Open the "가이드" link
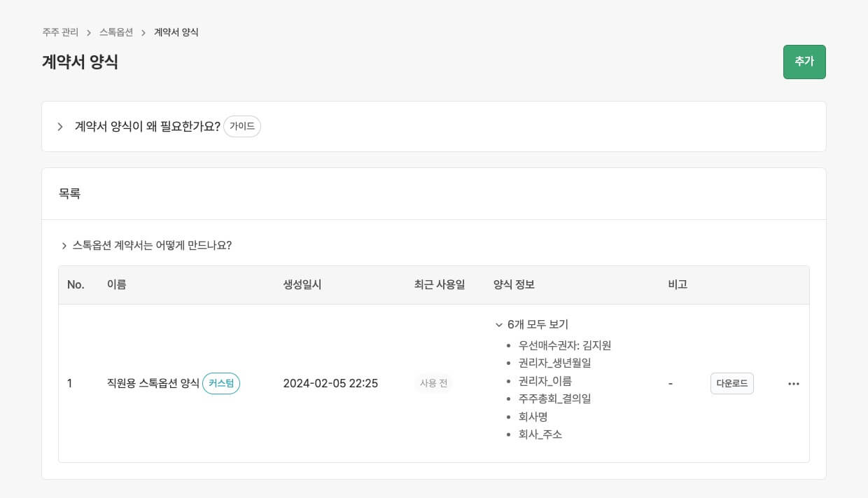Screen dimensions: 868x498 (242, 127)
